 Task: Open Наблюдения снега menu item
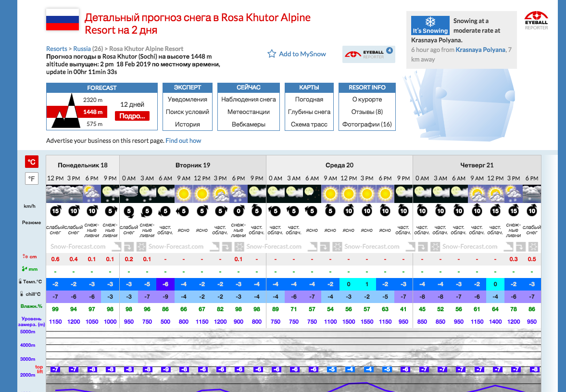[x=248, y=99]
